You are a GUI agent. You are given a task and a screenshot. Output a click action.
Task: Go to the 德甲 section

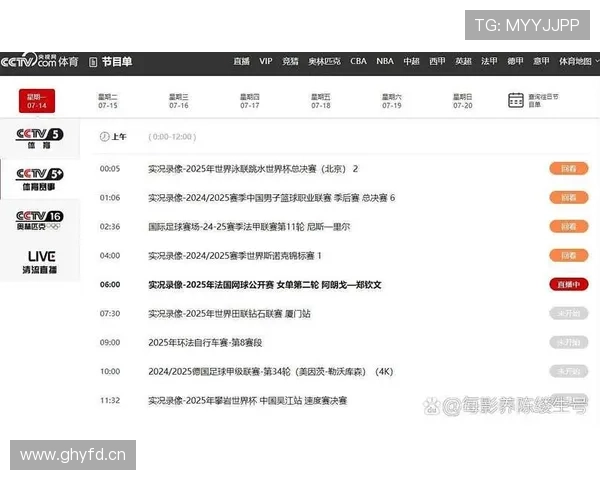click(x=515, y=61)
